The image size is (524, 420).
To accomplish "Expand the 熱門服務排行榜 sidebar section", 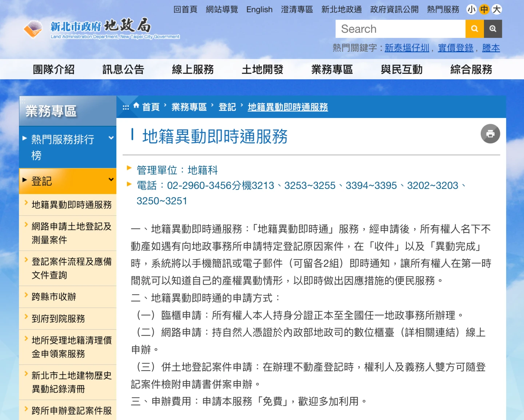I will coord(68,147).
